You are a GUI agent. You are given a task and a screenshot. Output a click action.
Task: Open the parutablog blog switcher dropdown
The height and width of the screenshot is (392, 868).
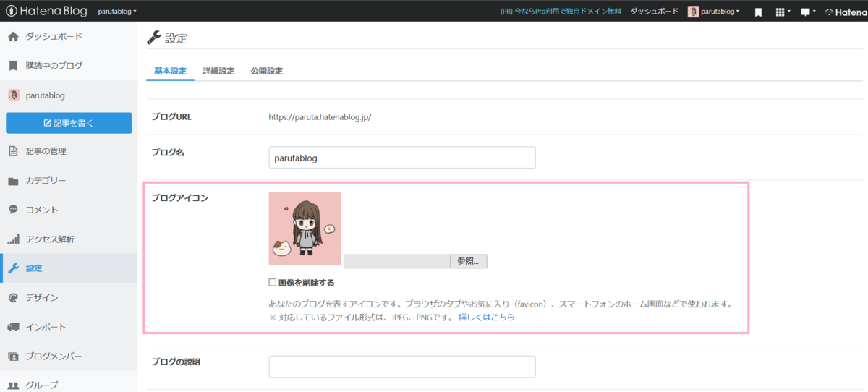pos(117,12)
